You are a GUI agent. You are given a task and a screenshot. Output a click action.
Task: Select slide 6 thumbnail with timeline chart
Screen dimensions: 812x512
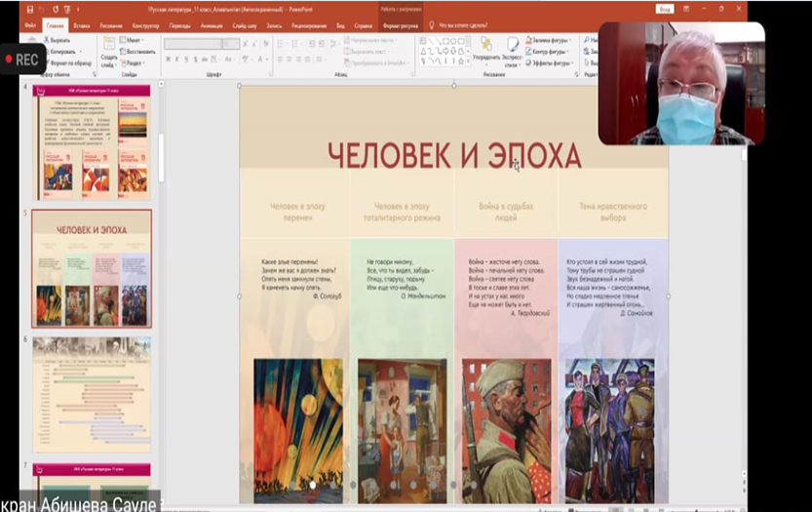pos(91,393)
